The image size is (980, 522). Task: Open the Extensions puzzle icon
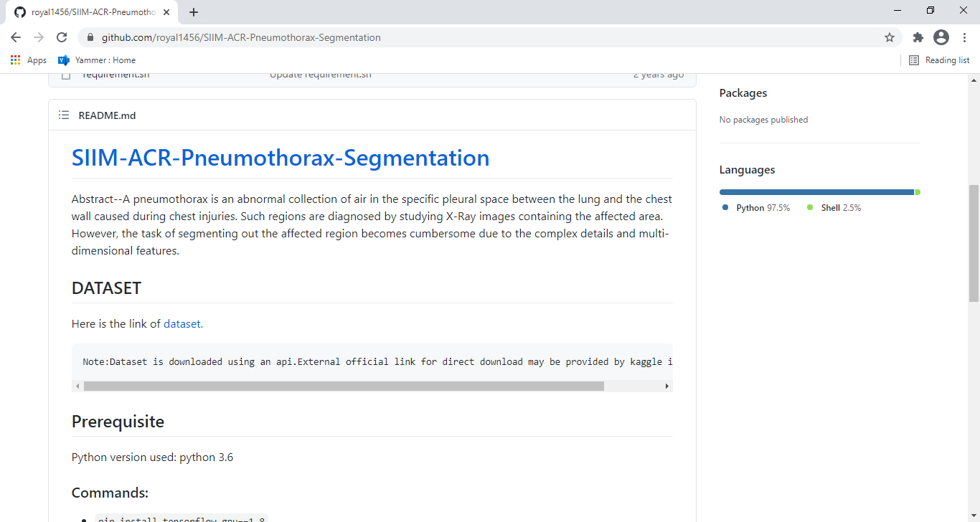click(x=918, y=37)
